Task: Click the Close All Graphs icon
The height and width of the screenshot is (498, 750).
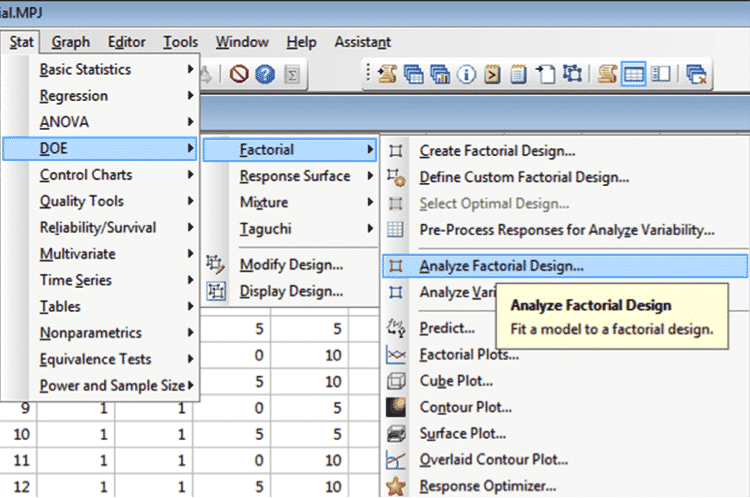Action: pyautogui.click(x=696, y=75)
